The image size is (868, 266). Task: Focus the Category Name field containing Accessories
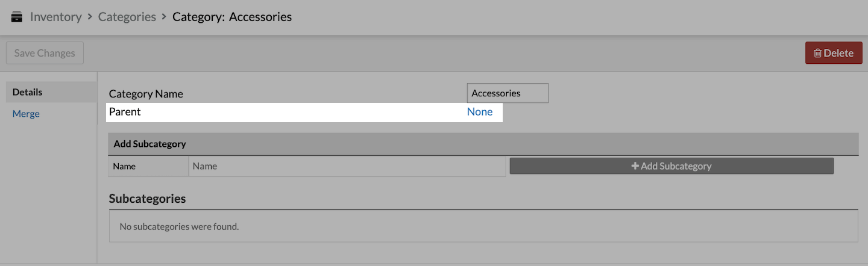pos(507,93)
